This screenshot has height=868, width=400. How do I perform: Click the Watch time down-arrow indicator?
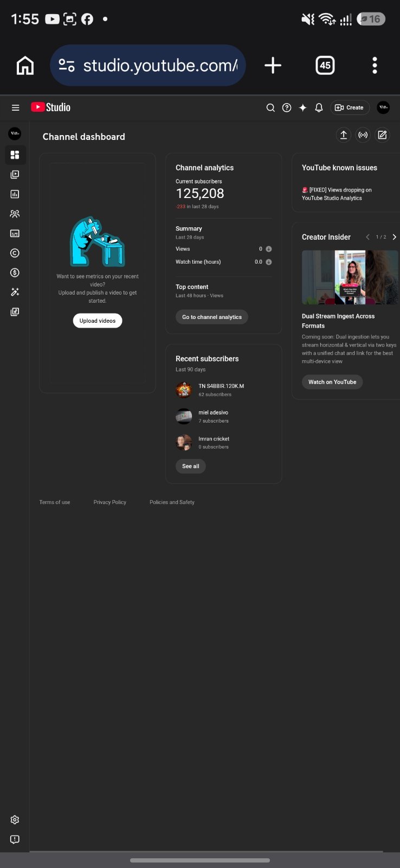[x=268, y=262]
